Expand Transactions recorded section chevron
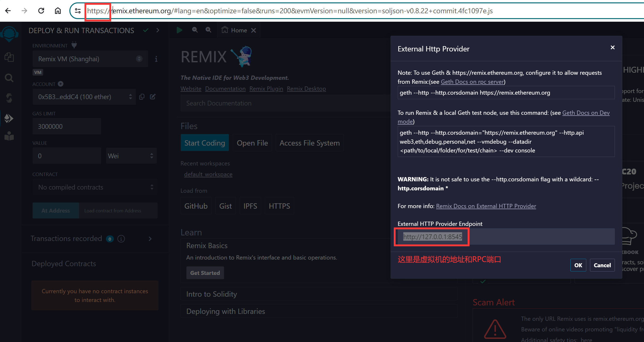644x342 pixels. [150, 239]
